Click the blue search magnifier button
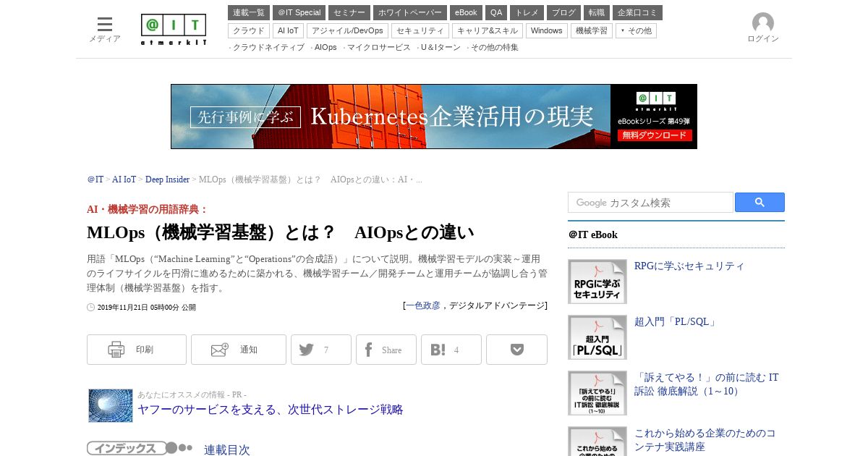Image resolution: width=868 pixels, height=456 pixels. pos(759,203)
